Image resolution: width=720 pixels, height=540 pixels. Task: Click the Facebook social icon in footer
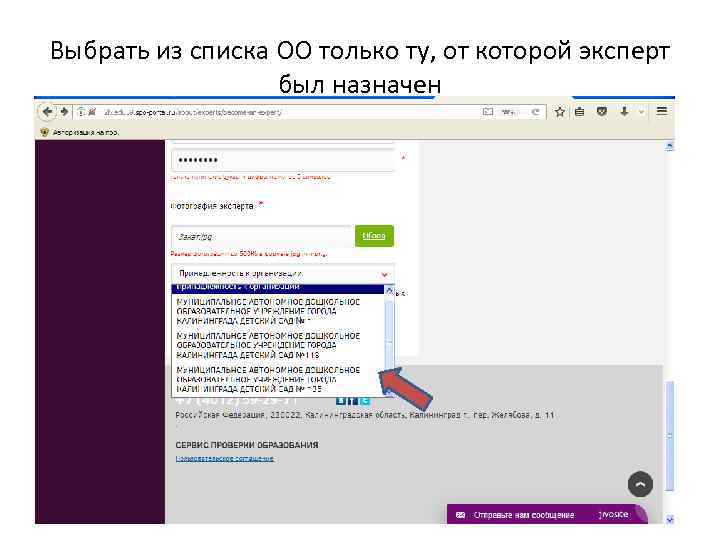coord(352,400)
